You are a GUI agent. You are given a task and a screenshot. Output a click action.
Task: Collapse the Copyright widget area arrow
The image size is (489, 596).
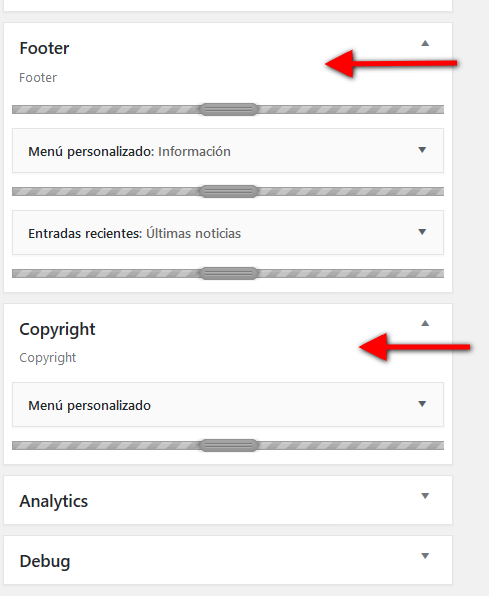[x=425, y=323]
